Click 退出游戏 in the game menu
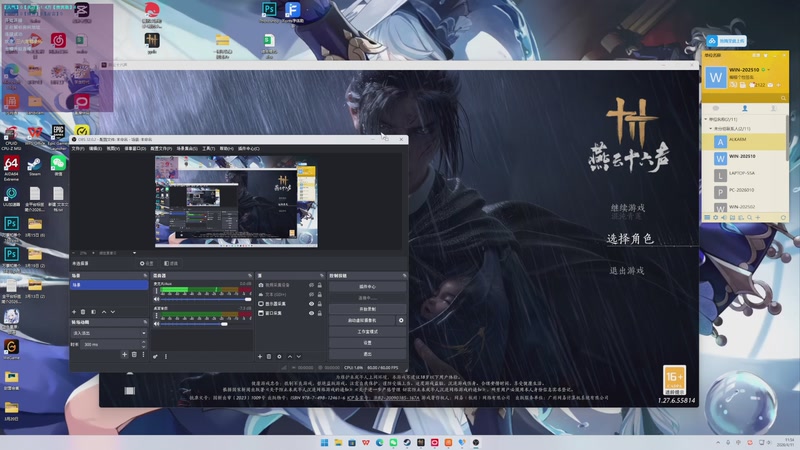800x450 pixels. [627, 271]
